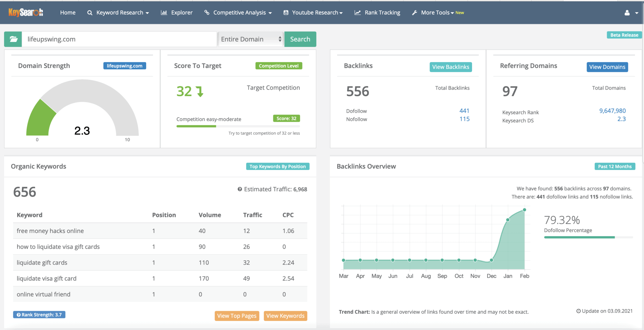The width and height of the screenshot is (644, 330).
Task: Click the Rank Tracking line chart icon
Action: [358, 13]
